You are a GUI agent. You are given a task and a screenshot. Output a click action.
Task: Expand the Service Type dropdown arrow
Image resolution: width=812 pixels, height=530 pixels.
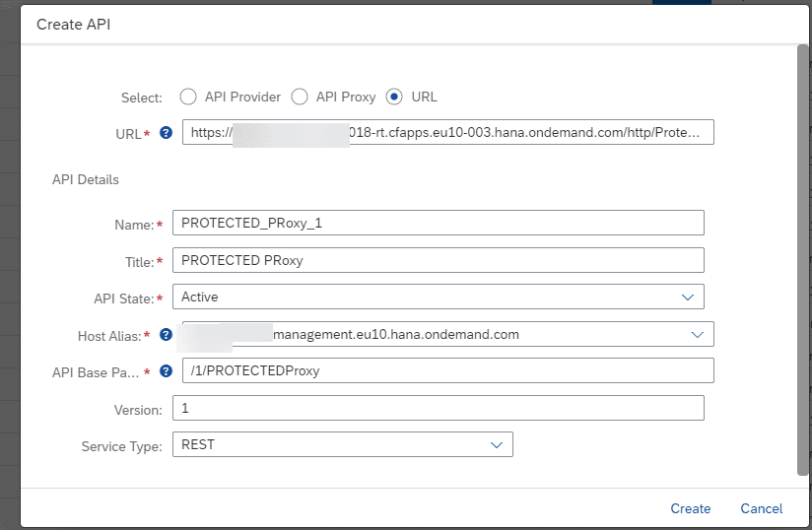(x=496, y=445)
